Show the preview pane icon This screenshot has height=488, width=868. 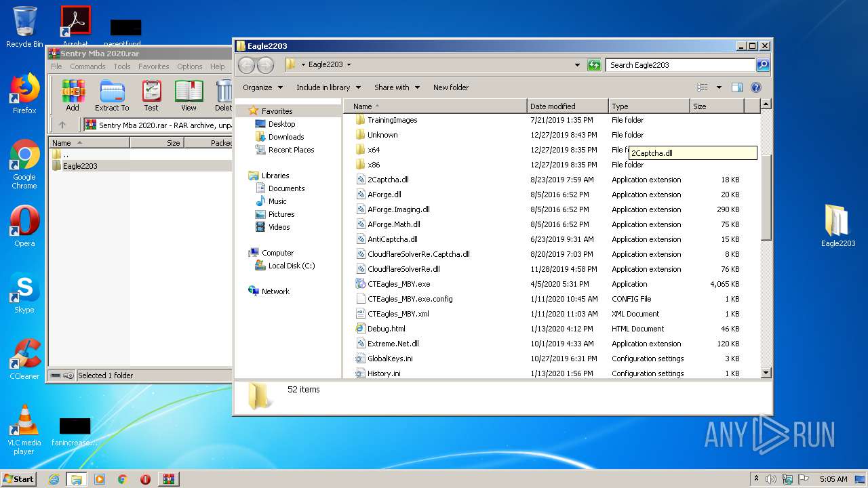pos(737,87)
